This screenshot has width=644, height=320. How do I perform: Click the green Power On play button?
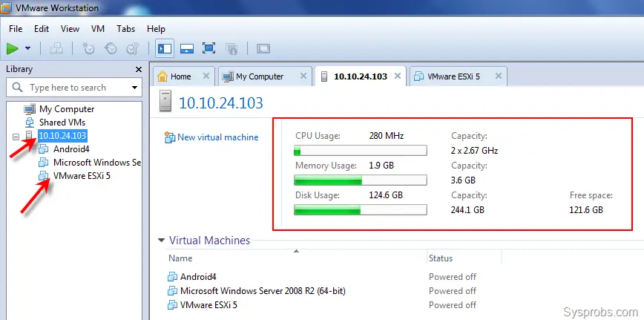13,48
